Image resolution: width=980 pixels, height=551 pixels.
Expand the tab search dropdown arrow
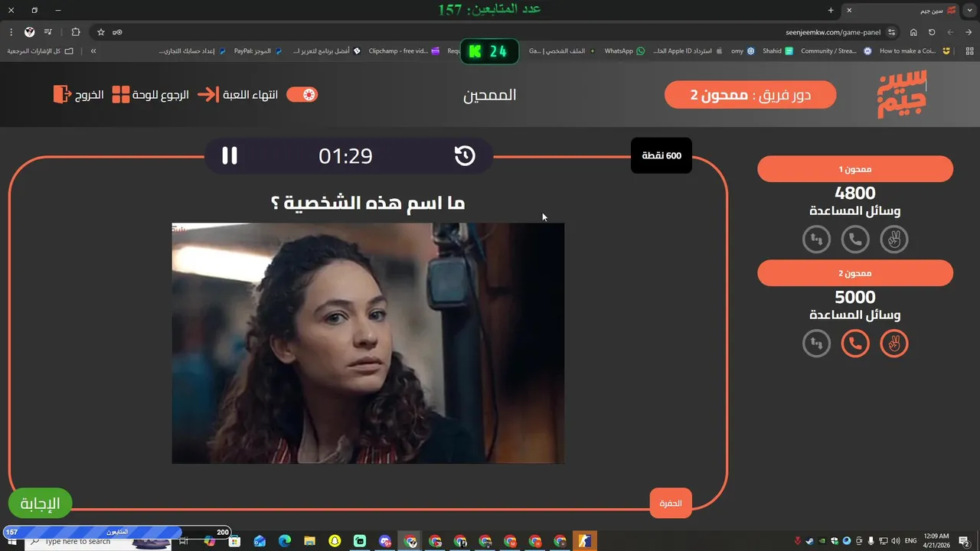coord(970,10)
